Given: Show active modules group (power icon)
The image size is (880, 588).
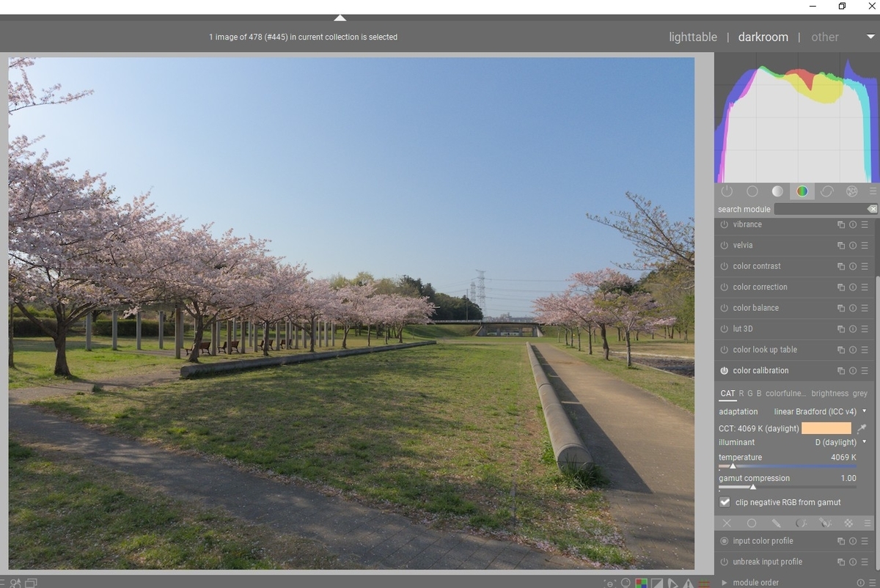Looking at the screenshot, I should pos(727,191).
